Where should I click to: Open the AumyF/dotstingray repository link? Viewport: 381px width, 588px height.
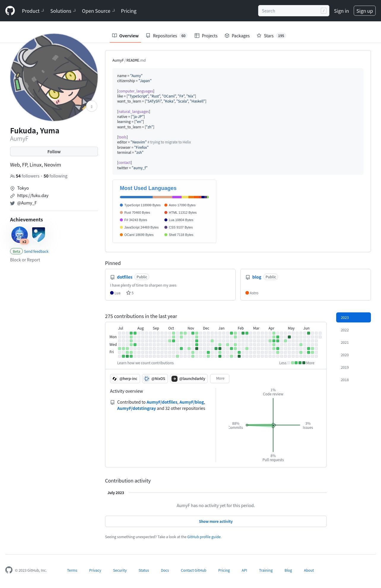click(136, 408)
